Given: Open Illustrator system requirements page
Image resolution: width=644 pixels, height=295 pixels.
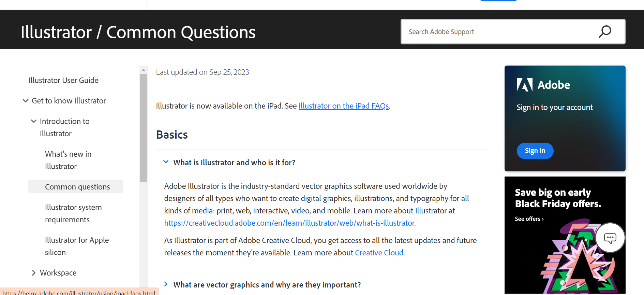Looking at the screenshot, I should pyautogui.click(x=73, y=213).
